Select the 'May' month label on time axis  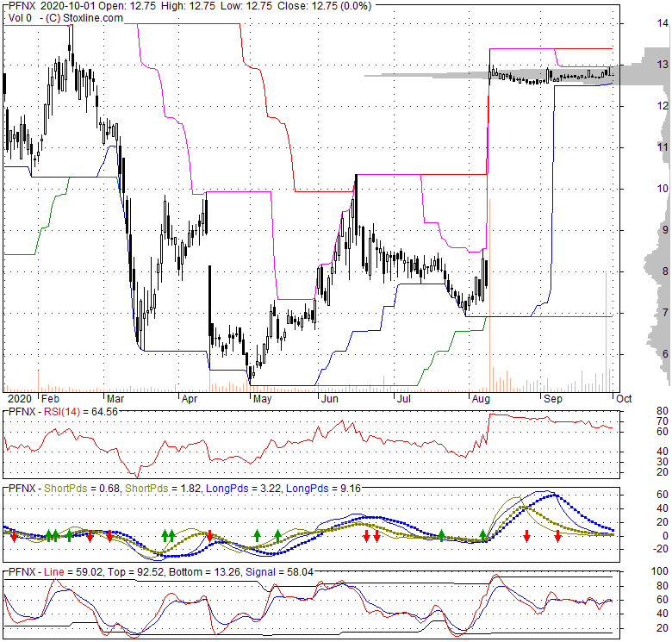tap(262, 399)
